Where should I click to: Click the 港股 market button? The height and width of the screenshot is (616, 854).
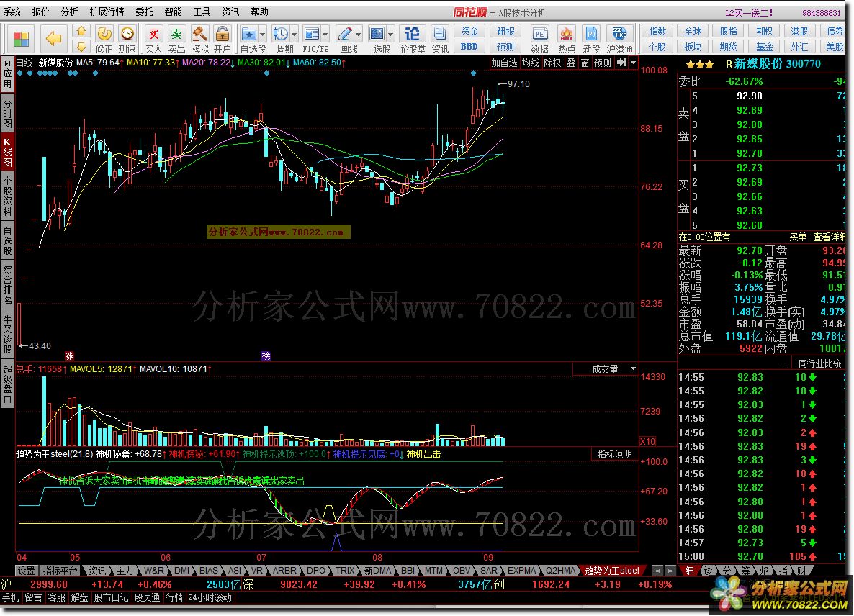coord(799,31)
